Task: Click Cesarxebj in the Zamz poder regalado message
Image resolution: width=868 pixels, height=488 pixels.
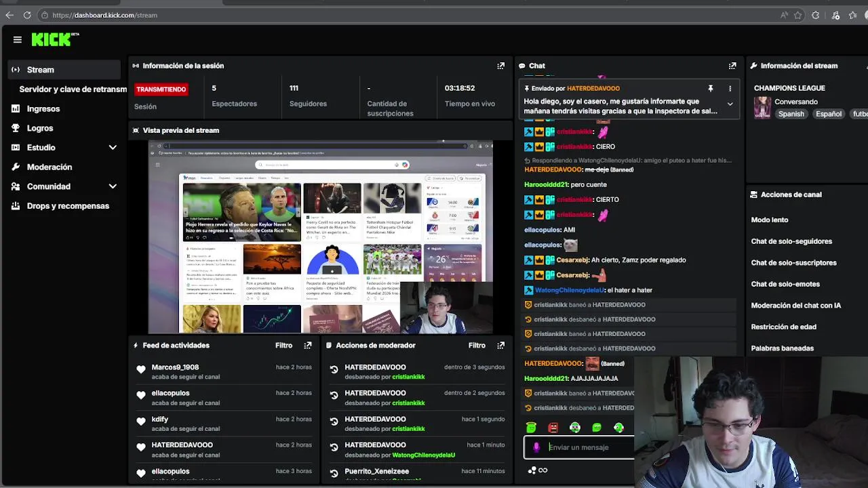Action: click(572, 260)
